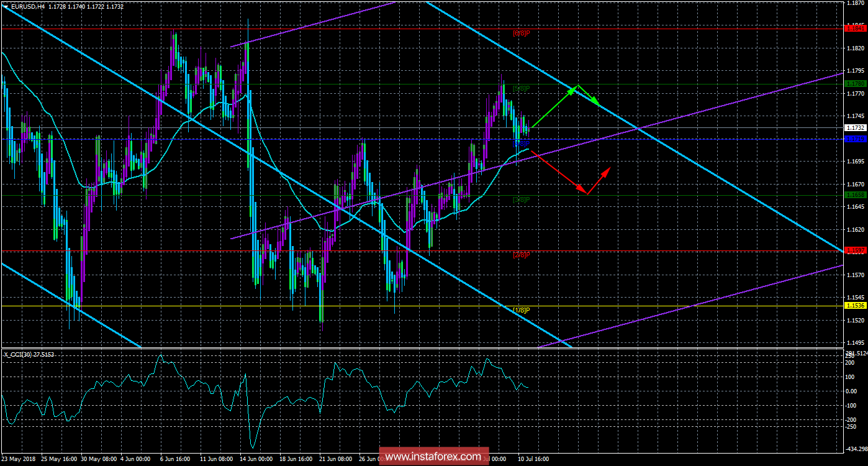Click the X_CCI(30) indicator label
The width and height of the screenshot is (868, 466).
pos(29,354)
